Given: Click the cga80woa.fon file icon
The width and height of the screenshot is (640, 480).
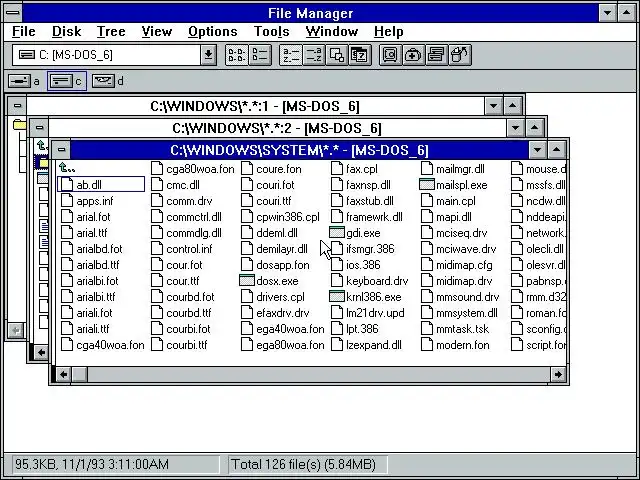Looking at the screenshot, I should click(157, 169).
